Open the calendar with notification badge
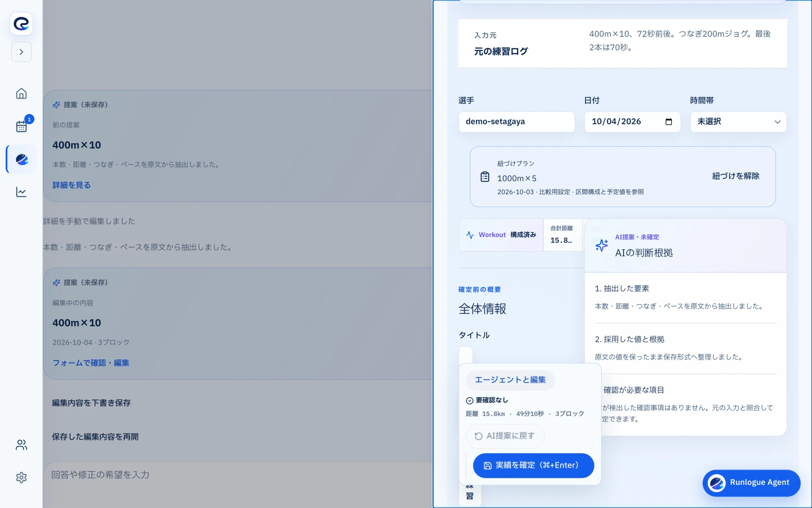The width and height of the screenshot is (812, 508). pos(21,126)
